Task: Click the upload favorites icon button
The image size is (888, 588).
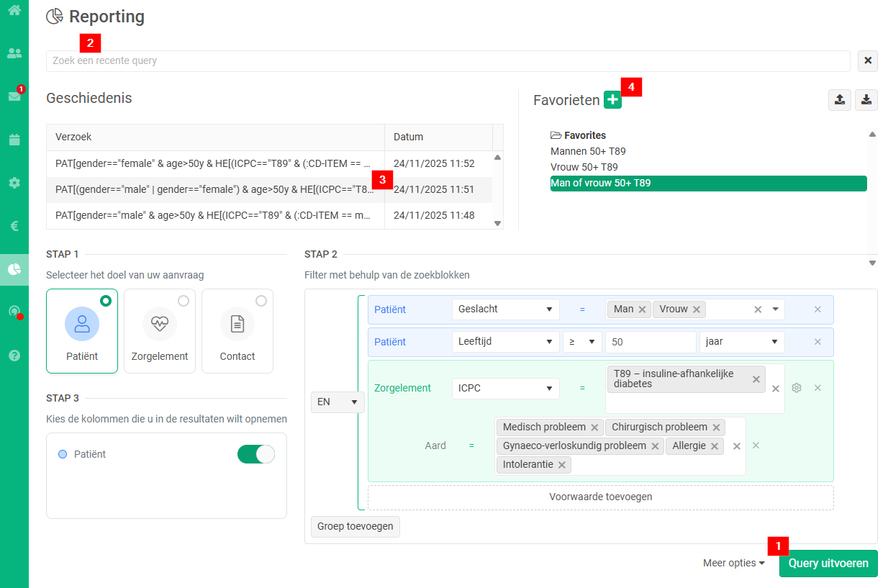Action: (x=840, y=100)
